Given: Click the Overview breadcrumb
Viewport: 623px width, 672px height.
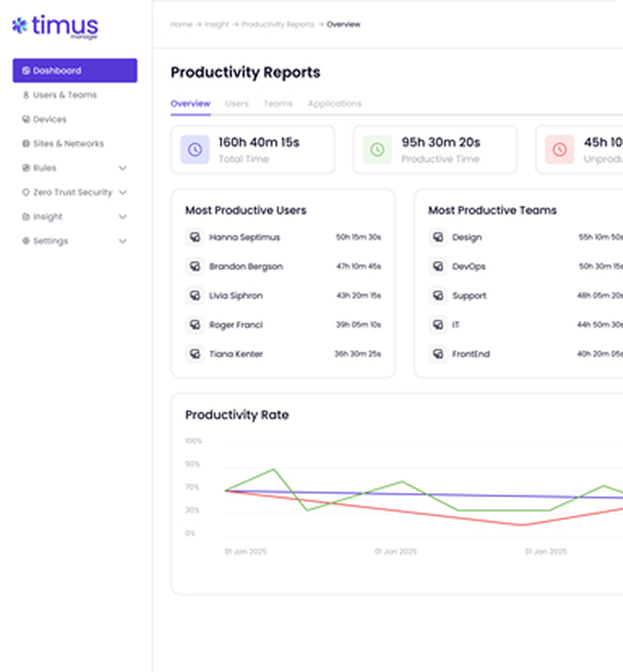Looking at the screenshot, I should (x=344, y=24).
